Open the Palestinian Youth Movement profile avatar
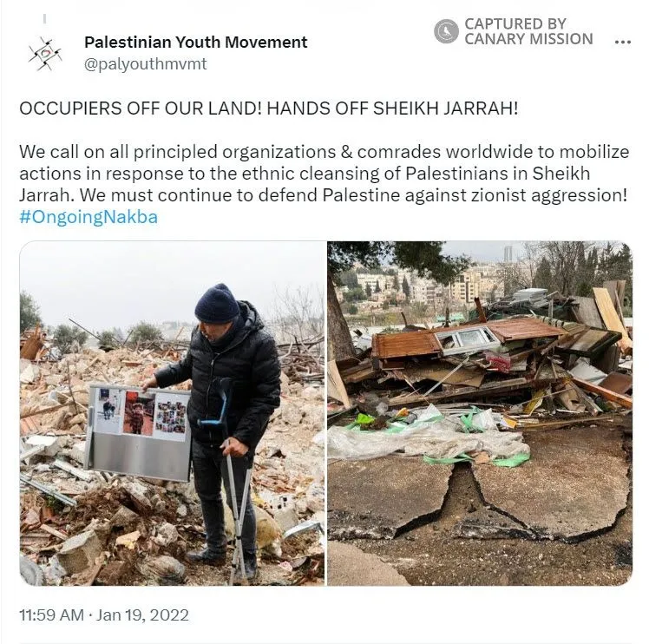The image size is (649, 644). click(x=45, y=54)
